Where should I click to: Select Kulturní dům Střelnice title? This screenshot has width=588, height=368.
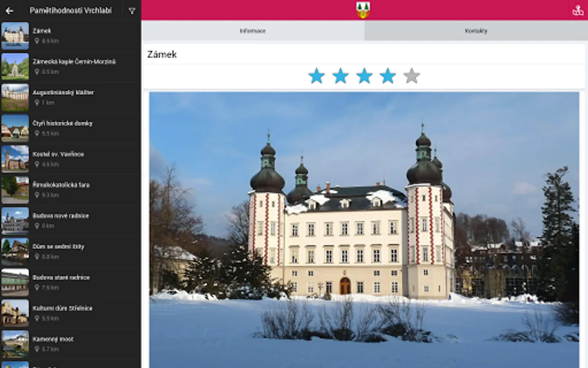(62, 308)
